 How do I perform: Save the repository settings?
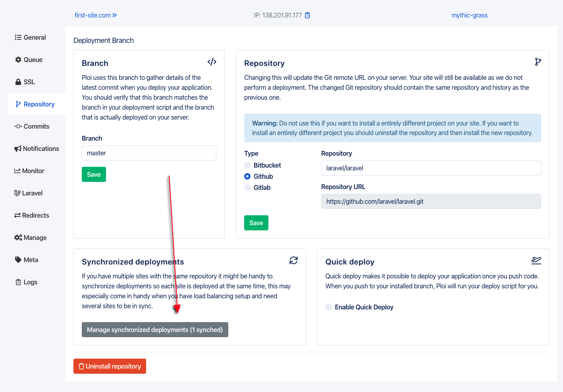(x=256, y=223)
